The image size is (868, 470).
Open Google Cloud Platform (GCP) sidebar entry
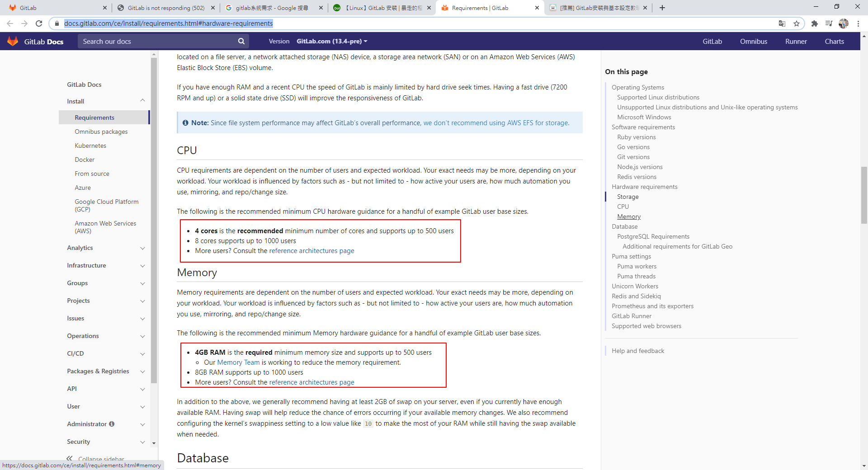pos(107,205)
